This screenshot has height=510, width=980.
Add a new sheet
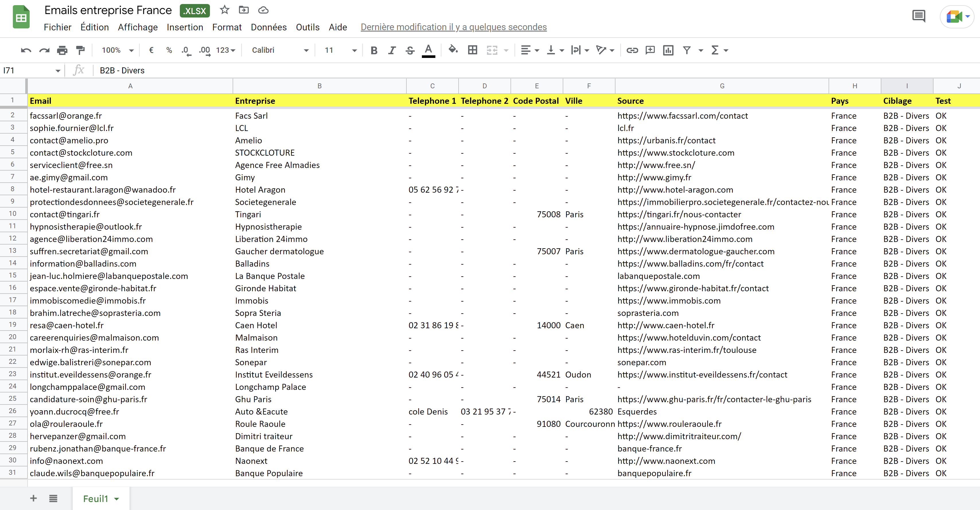pyautogui.click(x=34, y=498)
